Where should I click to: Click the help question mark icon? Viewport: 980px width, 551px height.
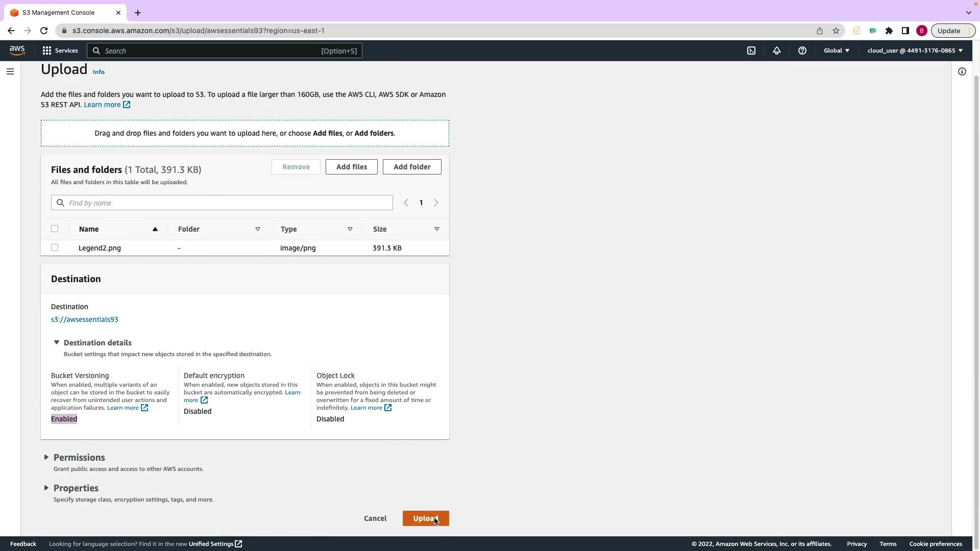tap(802, 51)
